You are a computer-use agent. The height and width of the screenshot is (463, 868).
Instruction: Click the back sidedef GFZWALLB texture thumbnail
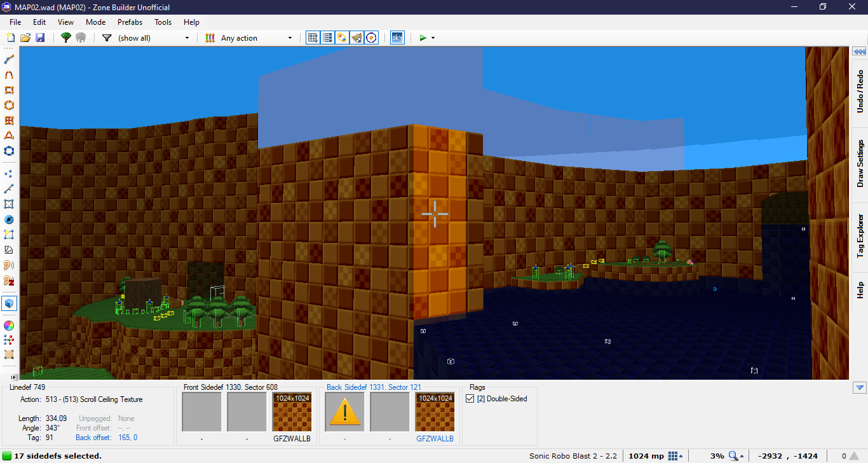435,412
